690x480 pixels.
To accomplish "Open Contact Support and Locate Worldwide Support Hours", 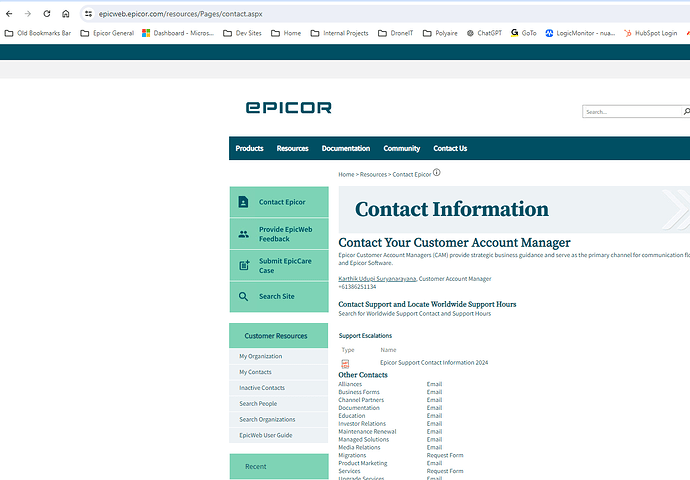I will tap(427, 304).
